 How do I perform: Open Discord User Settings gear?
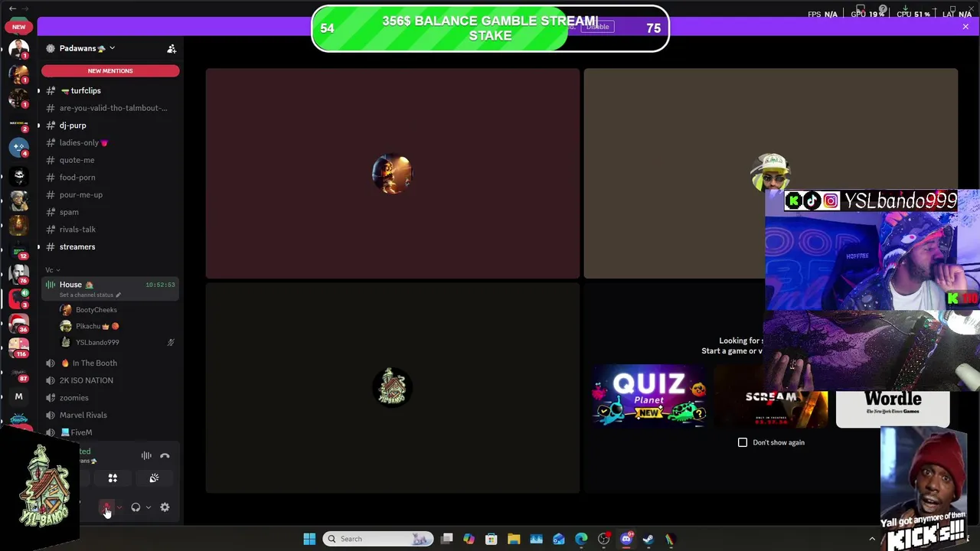[x=165, y=507]
